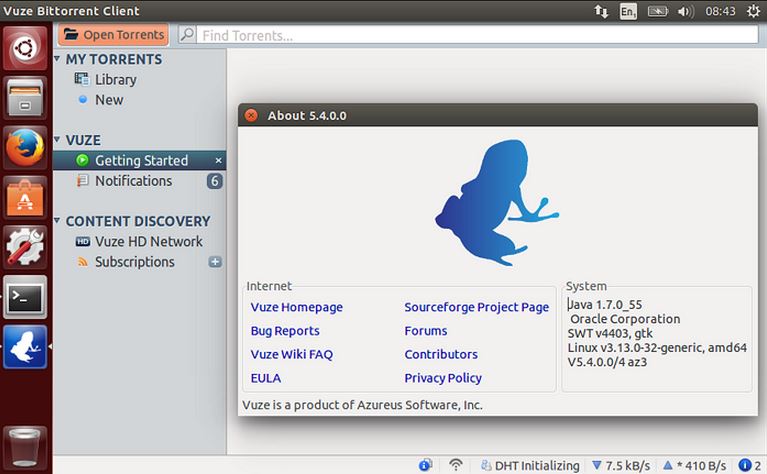This screenshot has height=474, width=767.
Task: Add a subscription with the plus icon
Action: pyautogui.click(x=215, y=262)
